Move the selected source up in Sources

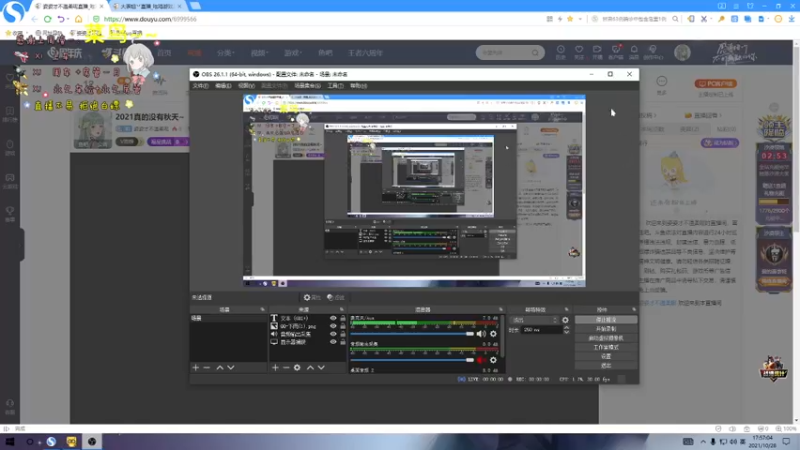(310, 367)
